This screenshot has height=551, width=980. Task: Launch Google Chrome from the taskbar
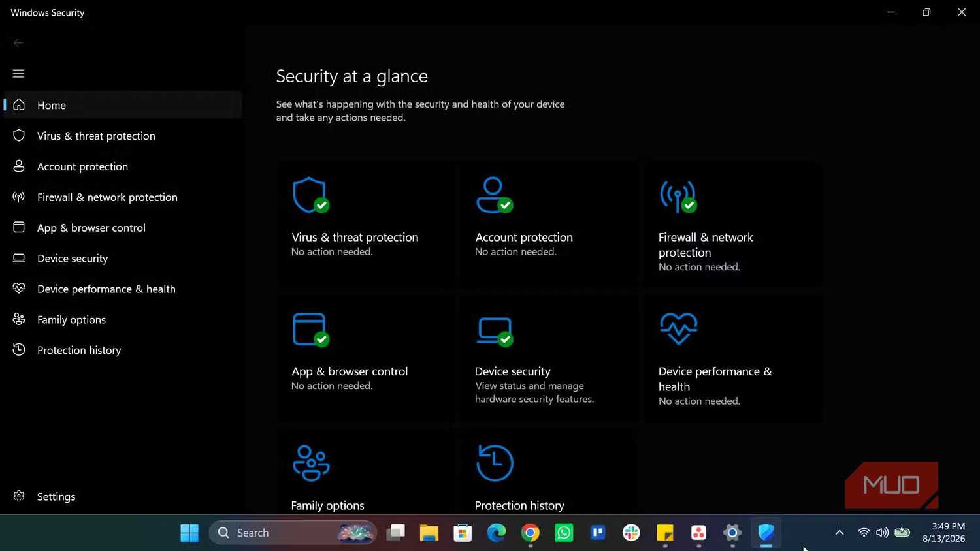[x=531, y=533]
